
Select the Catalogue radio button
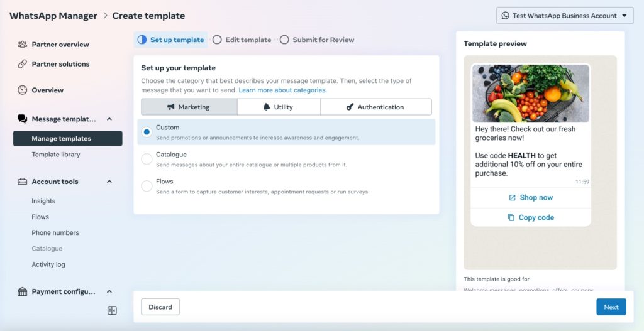coord(147,159)
